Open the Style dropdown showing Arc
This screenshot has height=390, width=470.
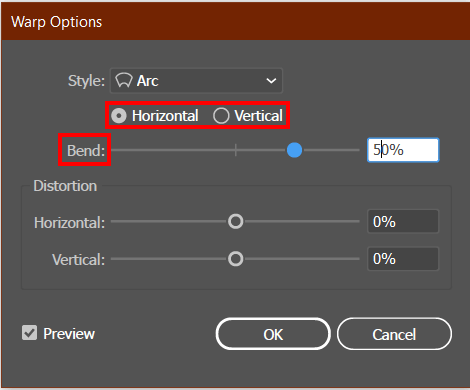pyautogui.click(x=196, y=80)
